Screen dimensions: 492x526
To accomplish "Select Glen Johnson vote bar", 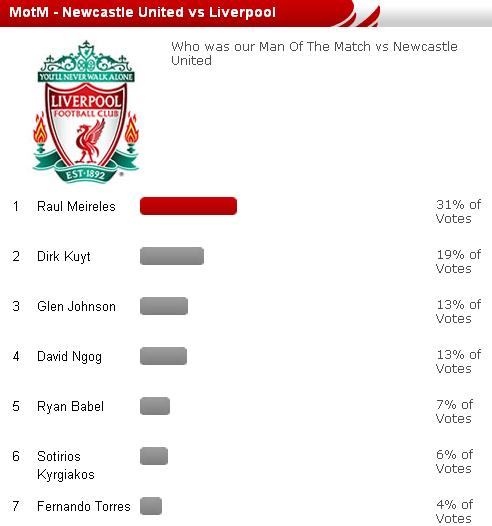I will pos(164,306).
